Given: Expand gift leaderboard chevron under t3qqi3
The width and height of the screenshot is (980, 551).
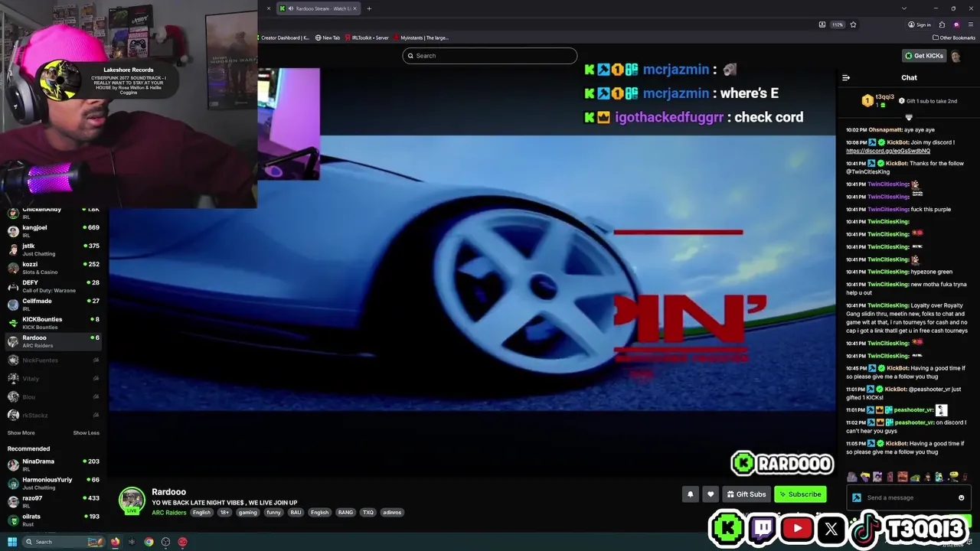Looking at the screenshot, I should [x=909, y=118].
